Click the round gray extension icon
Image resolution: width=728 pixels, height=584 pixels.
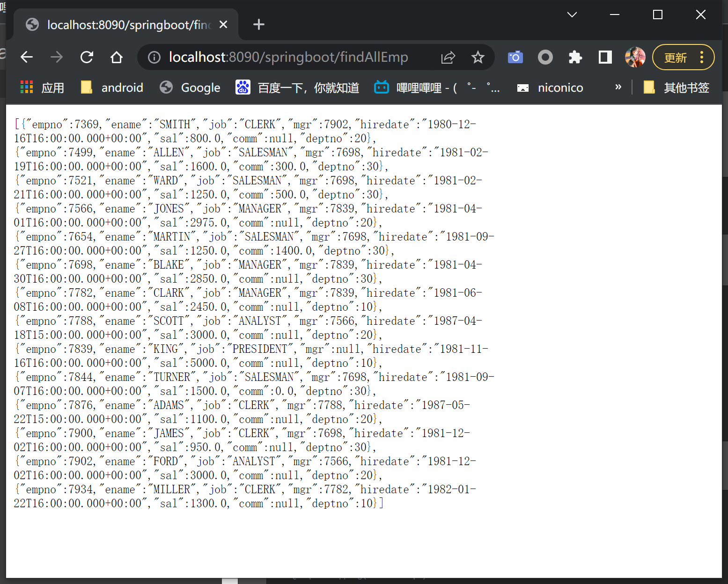(545, 57)
